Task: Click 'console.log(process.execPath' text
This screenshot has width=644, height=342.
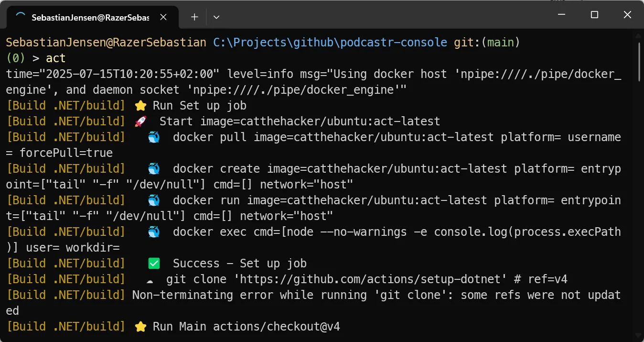Action: (527, 232)
